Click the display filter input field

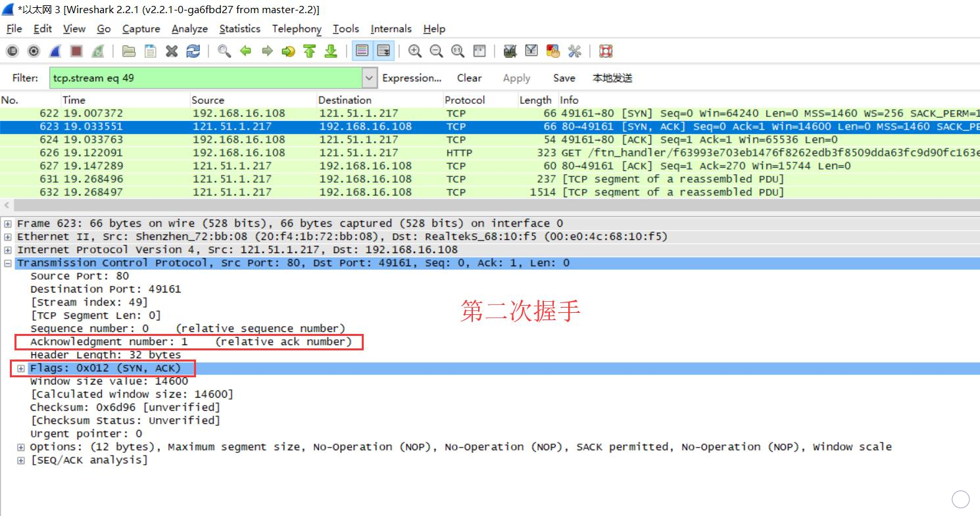(206, 78)
